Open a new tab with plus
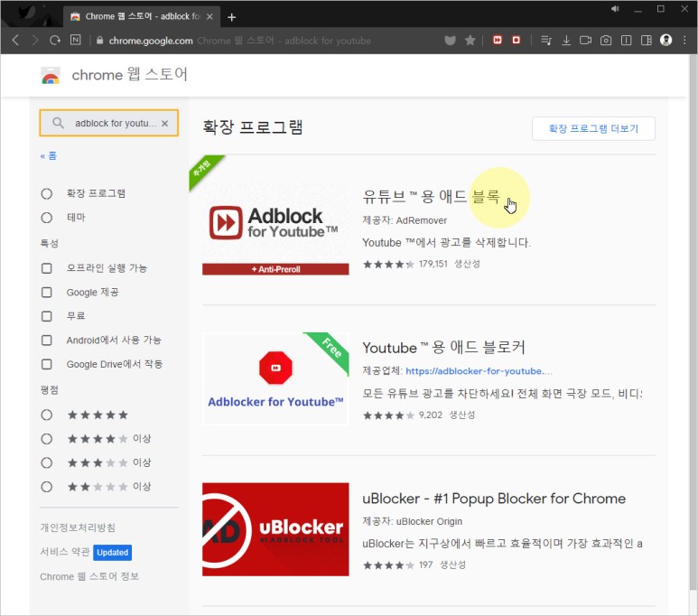This screenshot has height=616, width=698. [231, 17]
